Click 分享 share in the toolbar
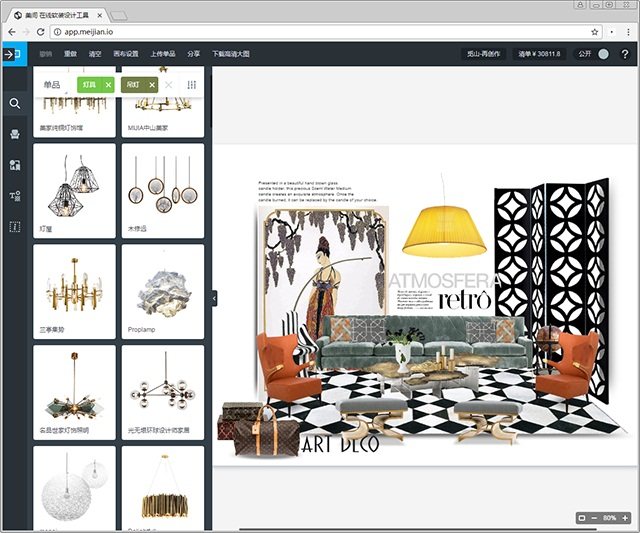 (193, 54)
